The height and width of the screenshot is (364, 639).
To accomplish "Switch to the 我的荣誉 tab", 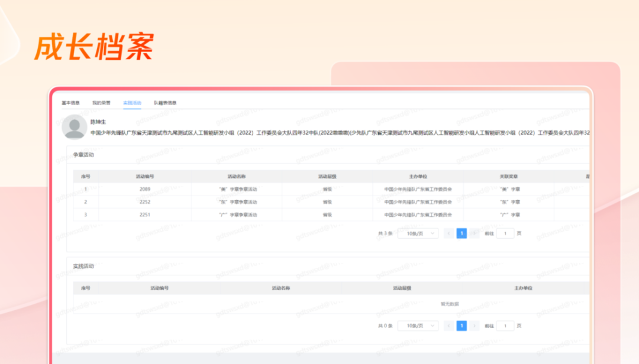I will [x=101, y=103].
